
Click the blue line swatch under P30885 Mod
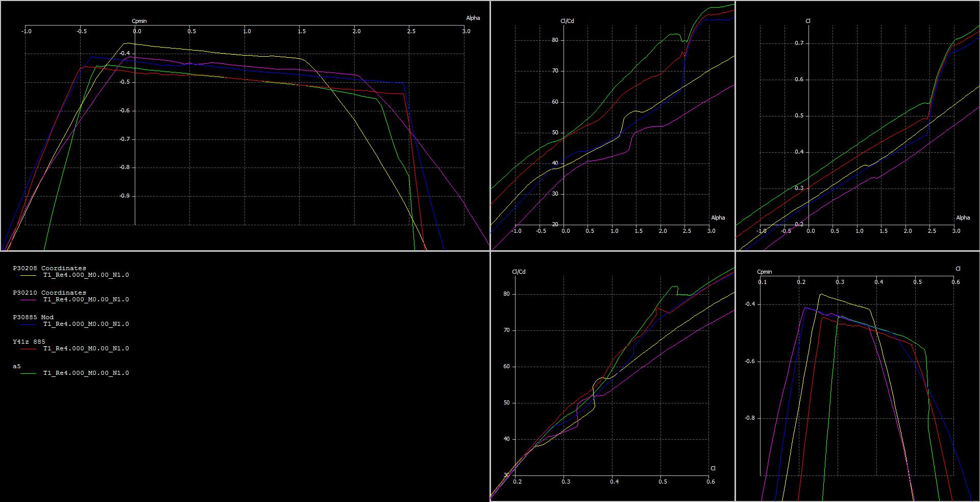click(x=28, y=324)
